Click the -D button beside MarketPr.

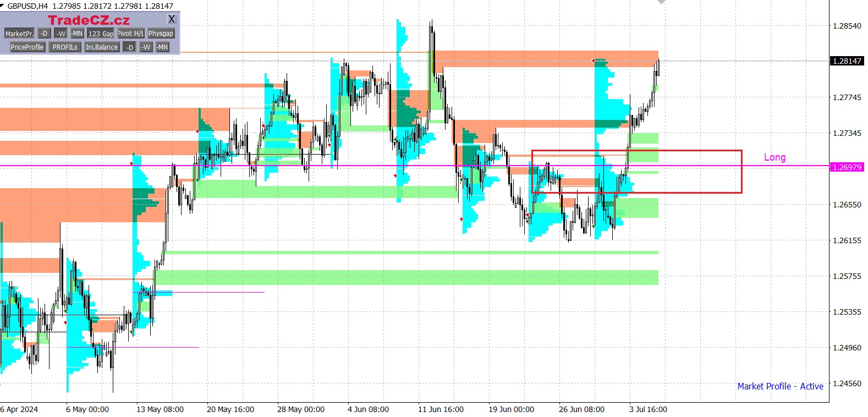point(44,34)
